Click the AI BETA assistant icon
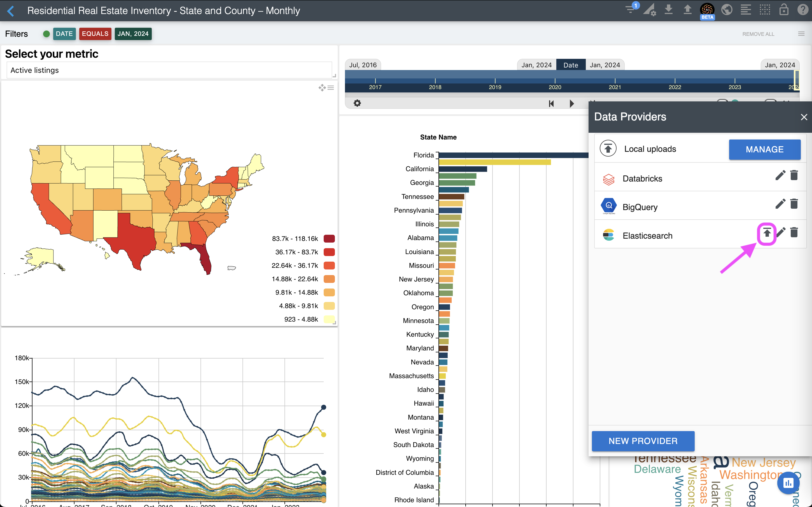Image resolution: width=812 pixels, height=507 pixels. pyautogui.click(x=707, y=10)
